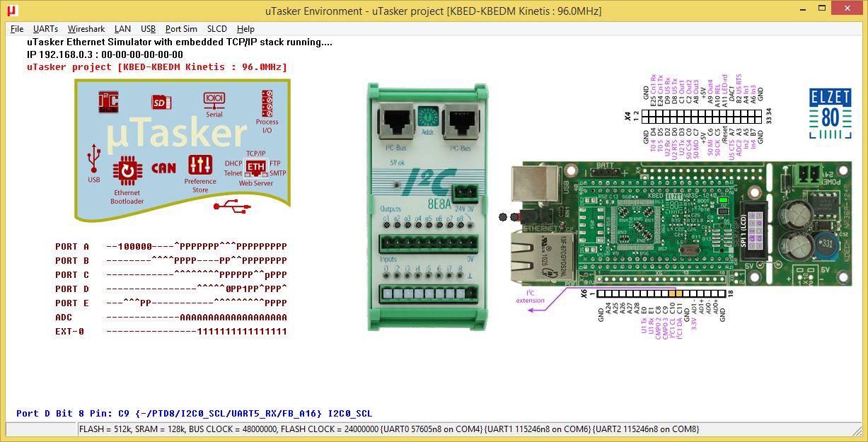This screenshot has width=868, height=442.
Task: Select the Serial port icon
Action: (214, 100)
